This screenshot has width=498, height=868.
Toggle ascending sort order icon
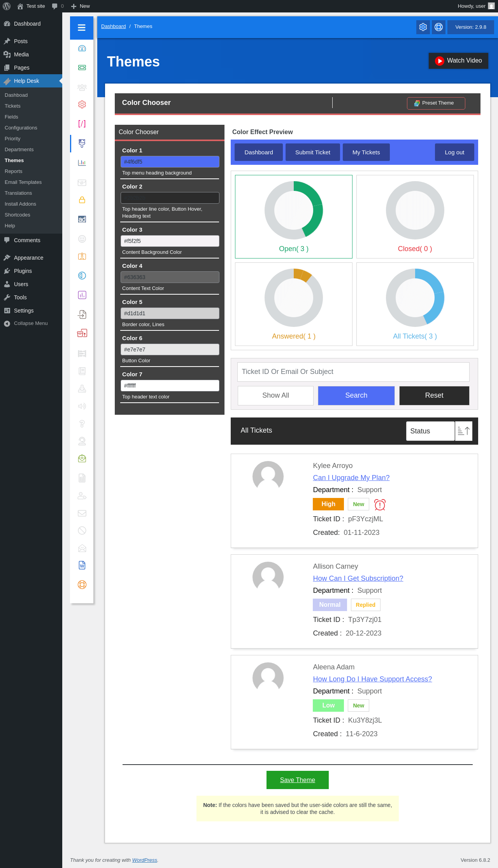tap(464, 431)
